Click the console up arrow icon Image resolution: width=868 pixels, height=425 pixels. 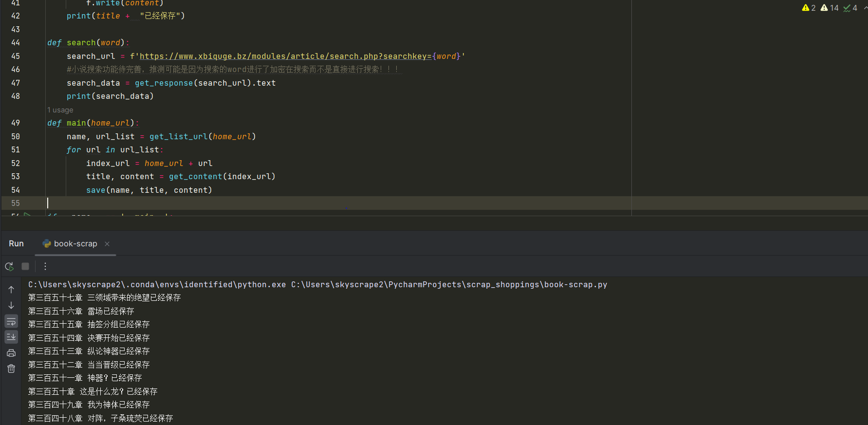(11, 289)
